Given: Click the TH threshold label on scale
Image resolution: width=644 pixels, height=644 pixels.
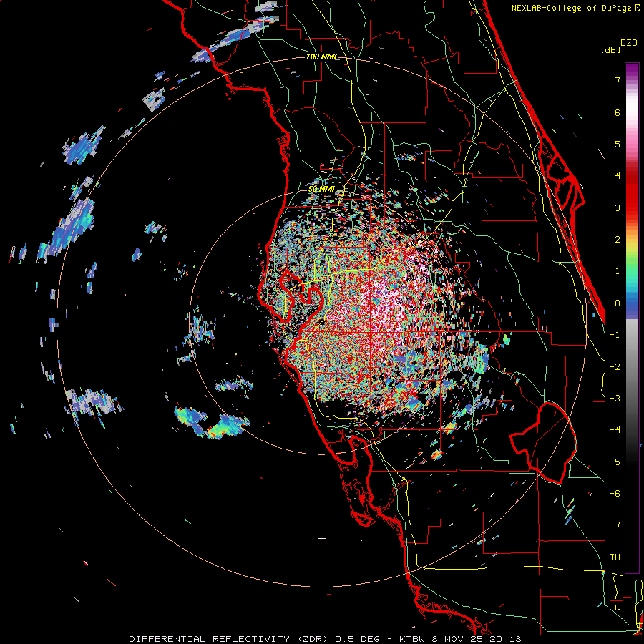Looking at the screenshot, I should [615, 557].
